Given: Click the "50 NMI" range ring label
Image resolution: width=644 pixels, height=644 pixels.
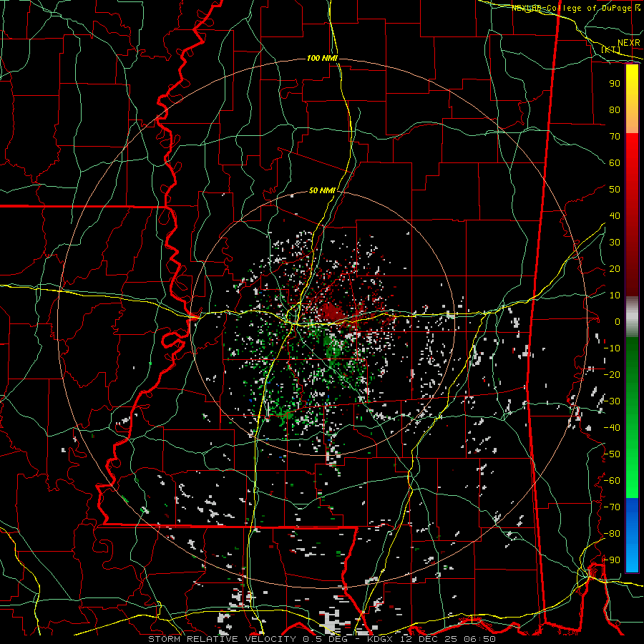Looking at the screenshot, I should point(322,190).
